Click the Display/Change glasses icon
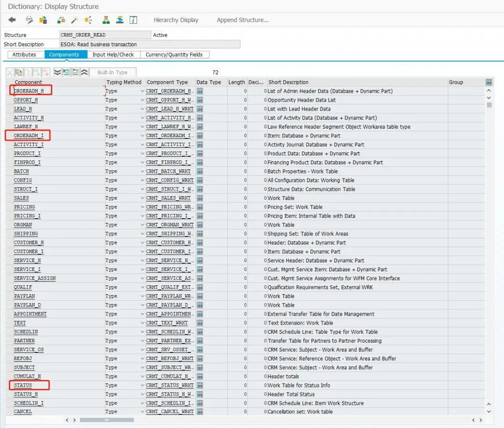 click(29, 20)
